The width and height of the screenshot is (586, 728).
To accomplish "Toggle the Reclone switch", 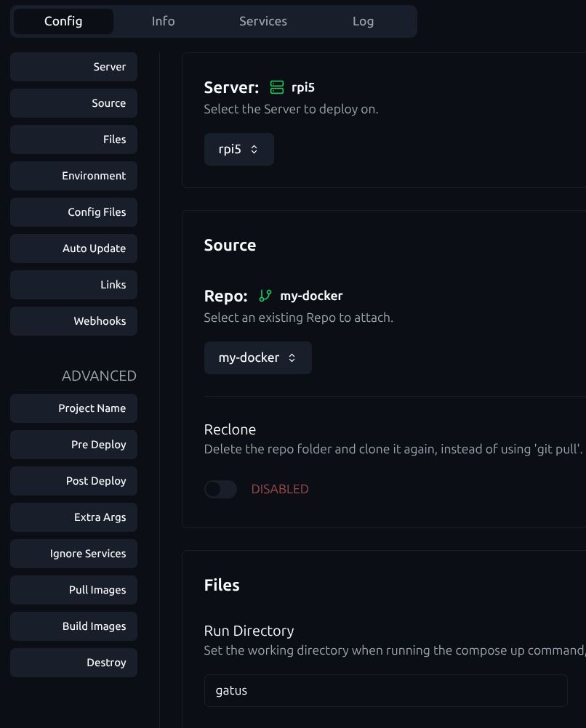I will pyautogui.click(x=220, y=489).
